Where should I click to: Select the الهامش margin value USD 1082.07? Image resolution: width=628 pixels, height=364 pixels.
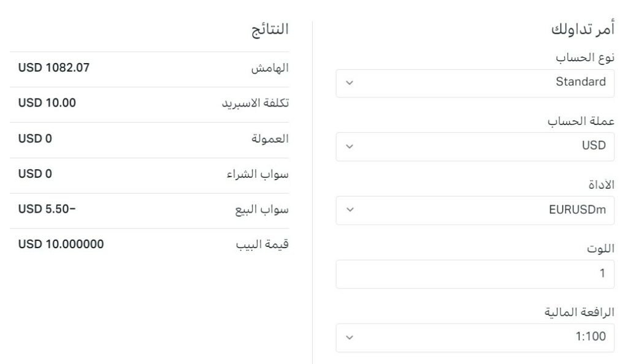click(54, 68)
